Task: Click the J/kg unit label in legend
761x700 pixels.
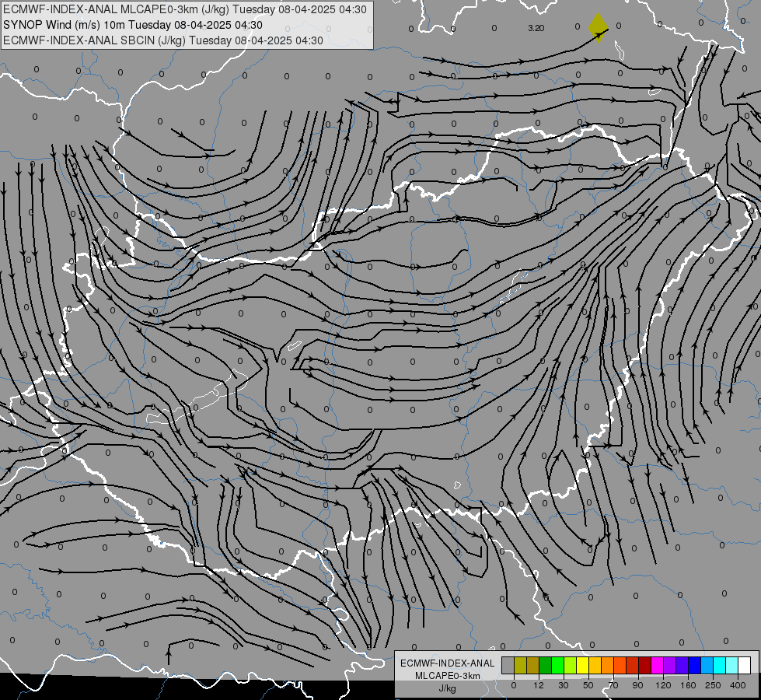Action: point(448,688)
